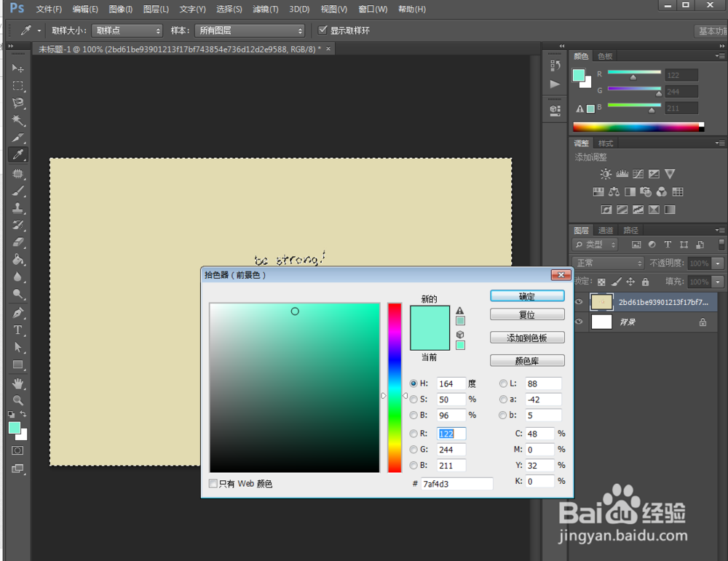
Task: Select the Paint Bucket tool
Action: click(x=17, y=259)
